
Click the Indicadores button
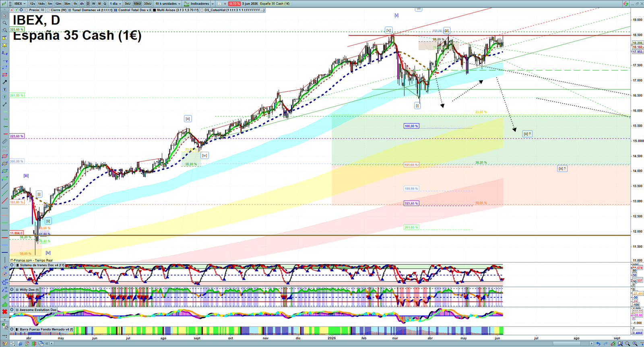point(196,4)
